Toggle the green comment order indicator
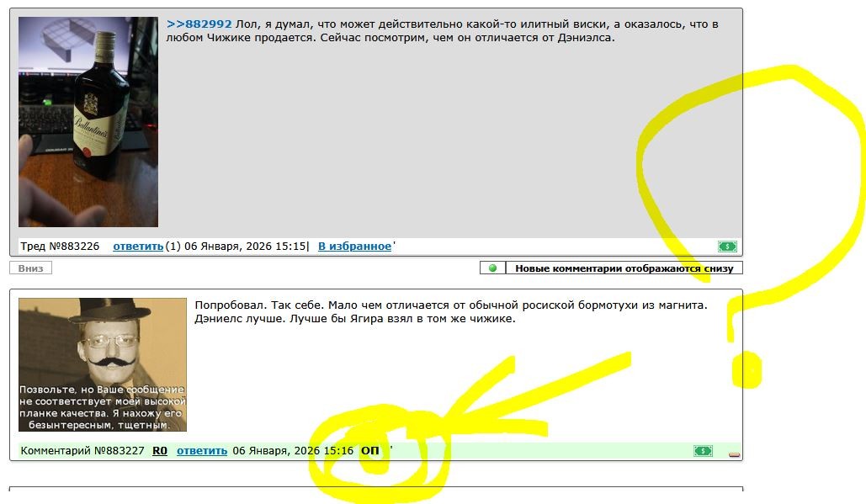The height and width of the screenshot is (504, 866). click(492, 268)
